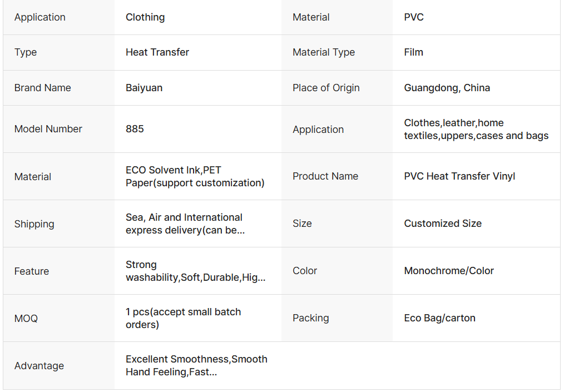
Task: Click the Size value Customized Size
Action: point(443,224)
